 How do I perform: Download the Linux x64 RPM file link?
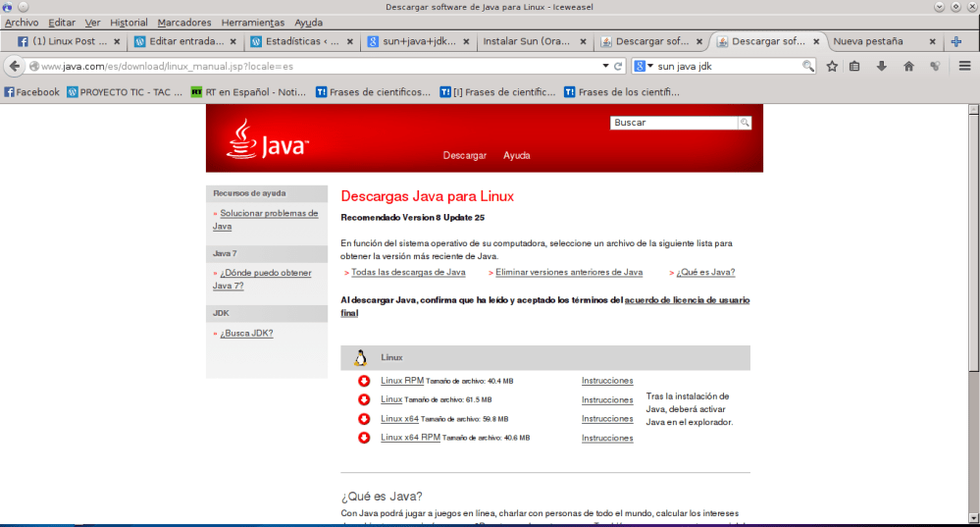tap(410, 438)
